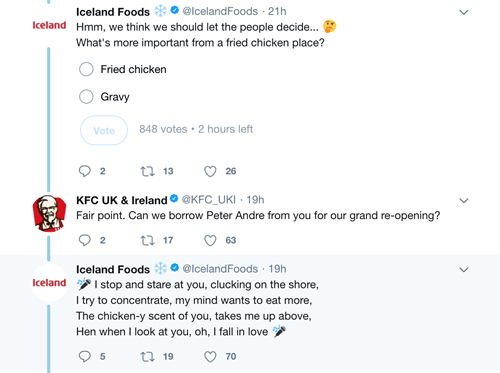The height and width of the screenshot is (373, 500).
Task: Reply to the KFC Peter Andre tweet
Action: [x=85, y=240]
